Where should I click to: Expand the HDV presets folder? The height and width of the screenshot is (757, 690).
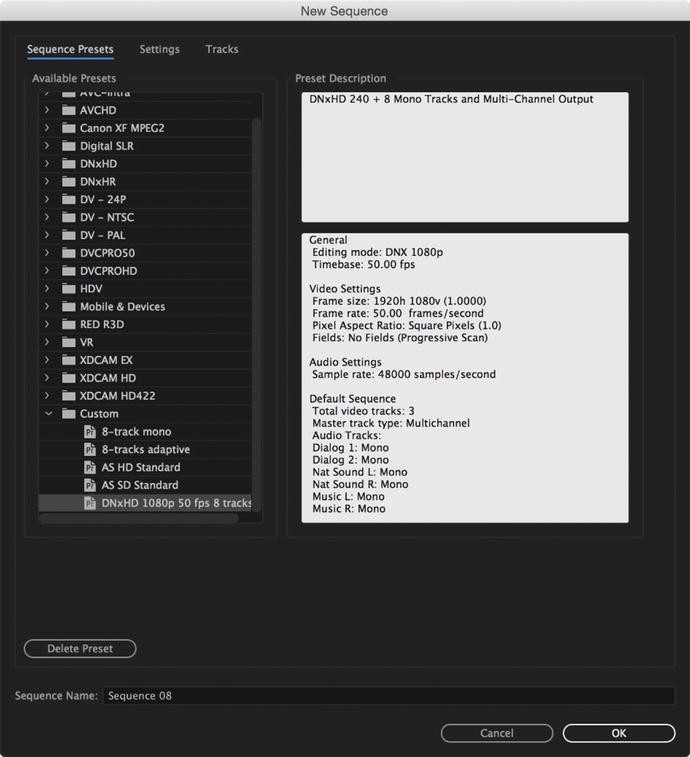pyautogui.click(x=47, y=289)
